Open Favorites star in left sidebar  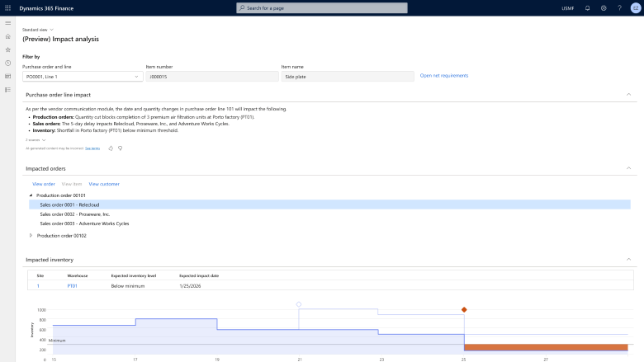click(x=7, y=49)
